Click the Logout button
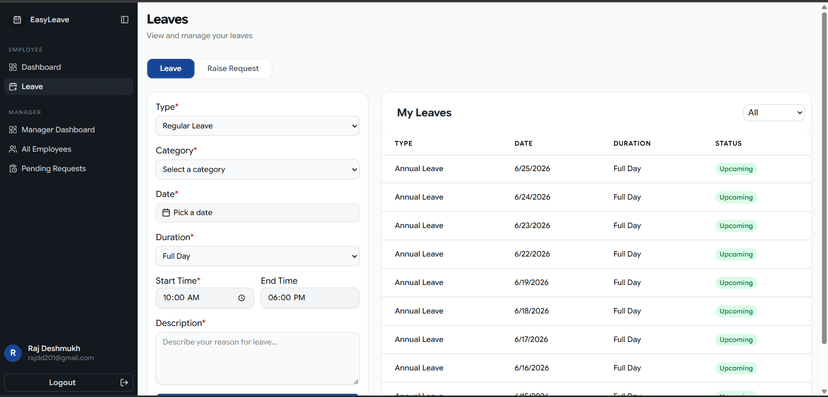The image size is (828, 397). 69,382
